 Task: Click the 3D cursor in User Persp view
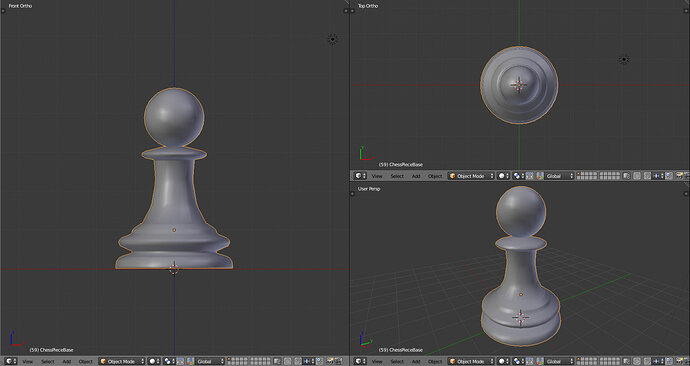tap(520, 317)
